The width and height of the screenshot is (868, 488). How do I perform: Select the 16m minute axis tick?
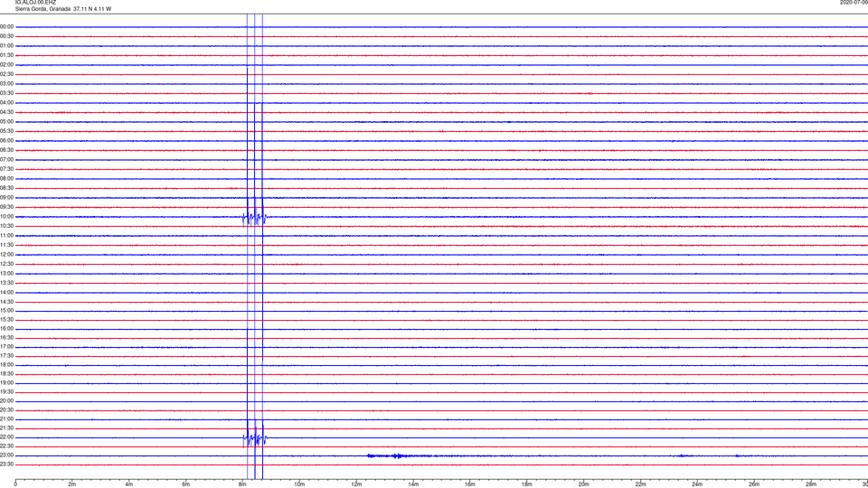470,484
